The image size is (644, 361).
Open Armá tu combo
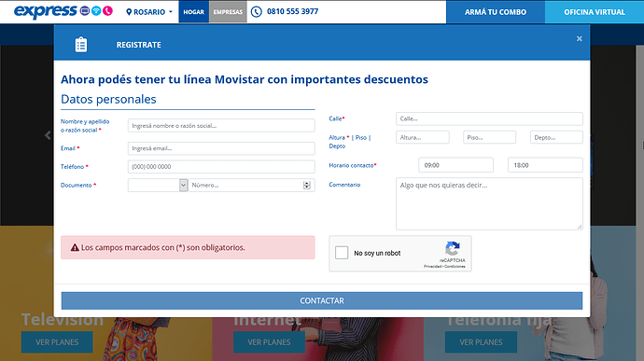point(496,12)
